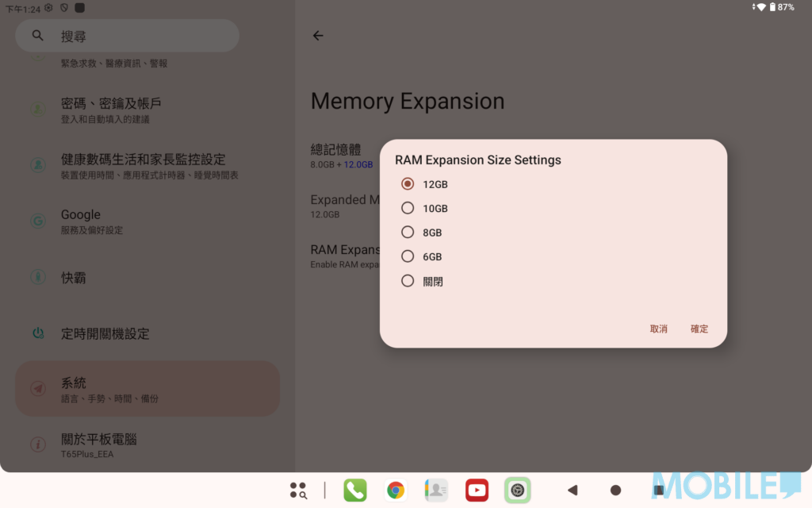812x508 pixels.
Task: Open 系統 settings in sidebar
Action: pos(147,389)
